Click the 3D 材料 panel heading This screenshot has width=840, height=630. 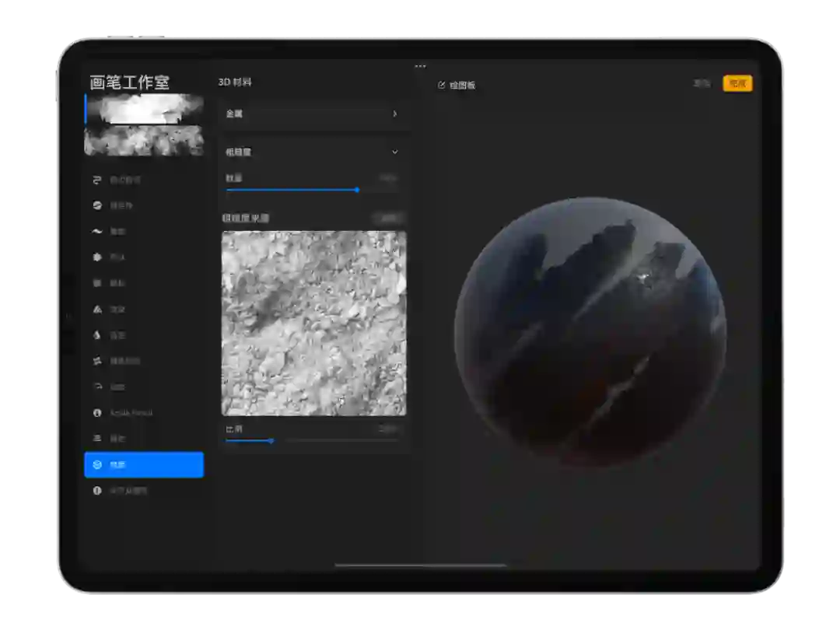(235, 82)
